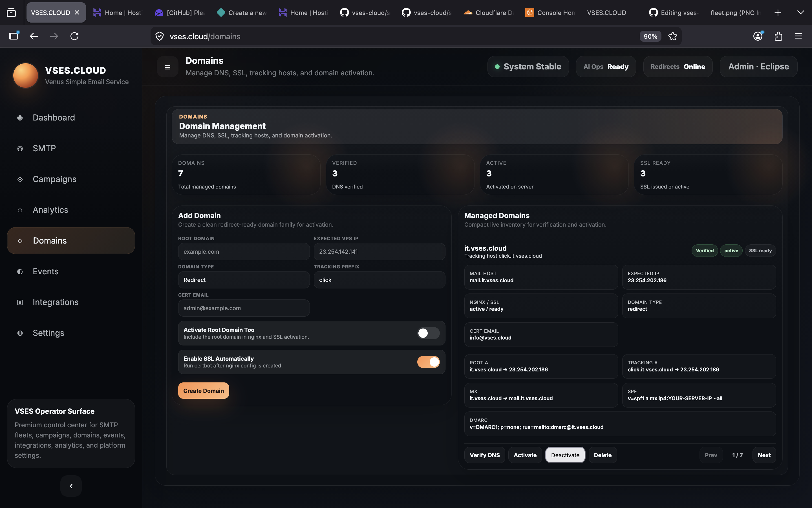This screenshot has height=508, width=812.
Task: Click the Domains diamond icon
Action: click(21, 241)
